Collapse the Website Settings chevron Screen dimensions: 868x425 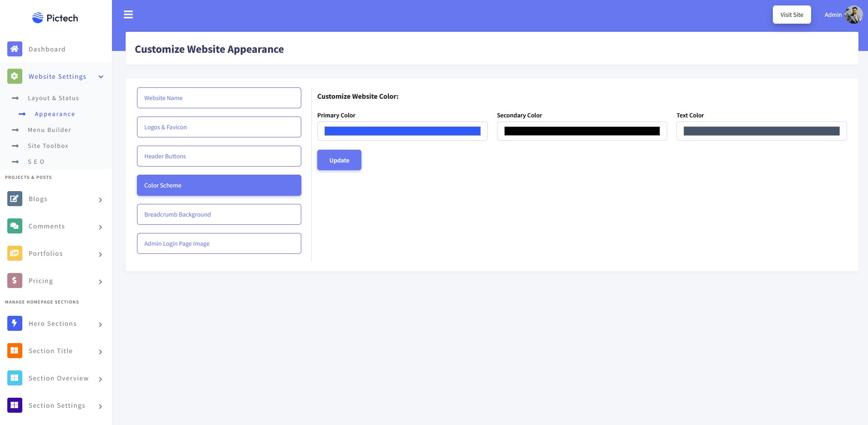101,76
